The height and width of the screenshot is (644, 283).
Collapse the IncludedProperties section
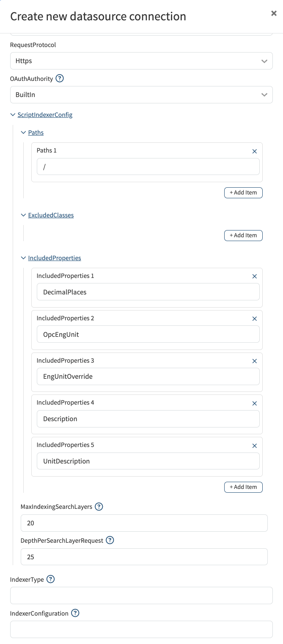tap(51, 258)
